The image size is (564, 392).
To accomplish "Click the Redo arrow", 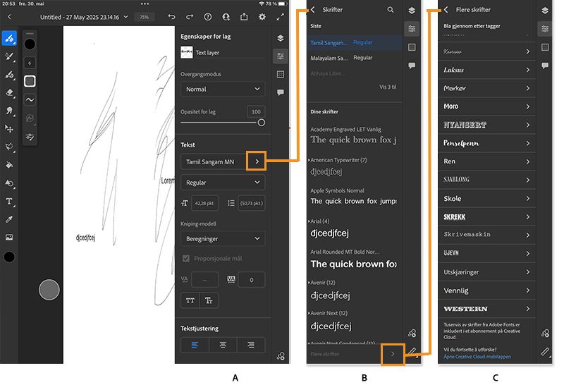I will (x=190, y=16).
